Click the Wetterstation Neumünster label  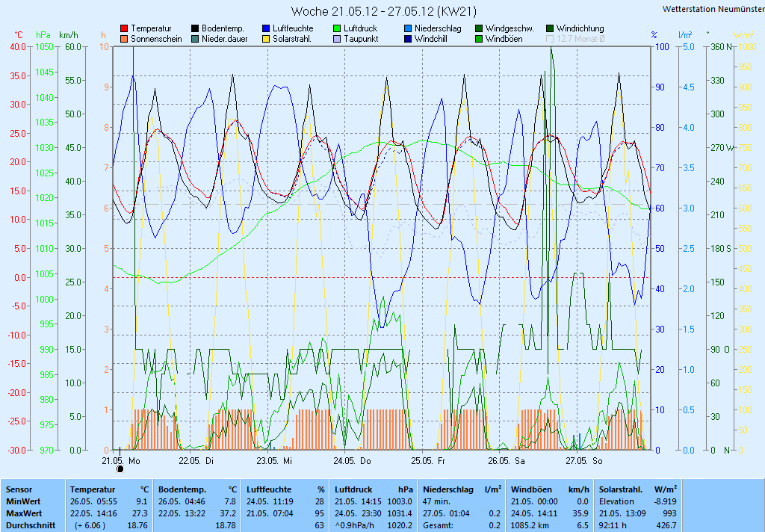[713, 9]
